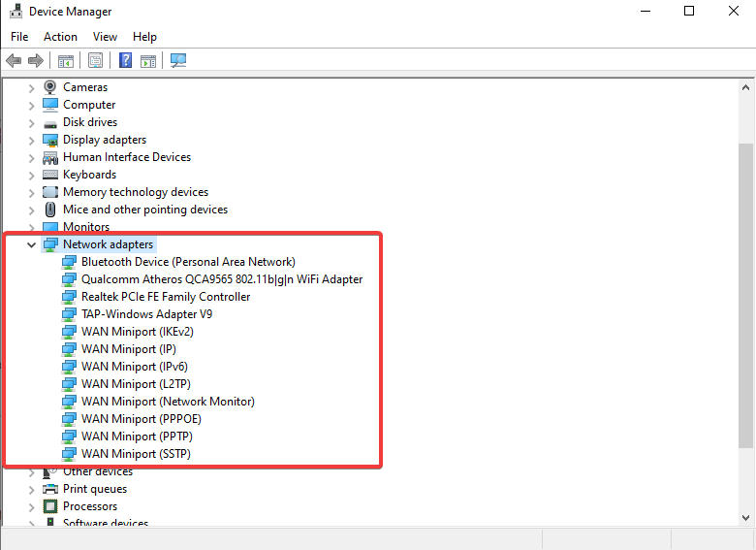Click the scrollbar down arrow
756x550 pixels.
(745, 518)
